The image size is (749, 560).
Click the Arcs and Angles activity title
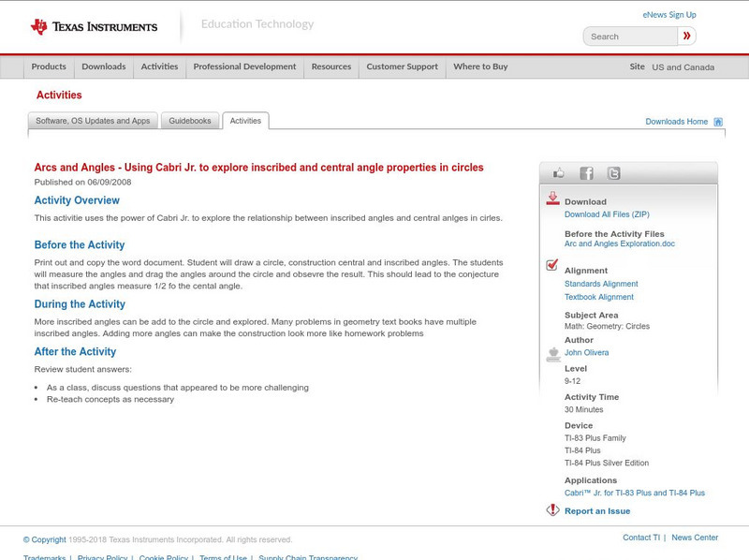pyautogui.click(x=259, y=168)
